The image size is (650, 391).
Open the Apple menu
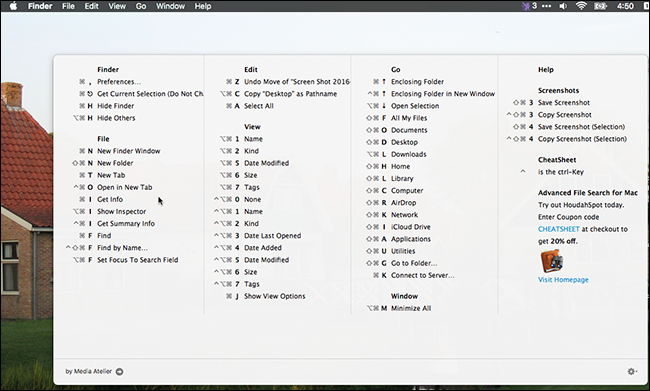pyautogui.click(x=13, y=6)
